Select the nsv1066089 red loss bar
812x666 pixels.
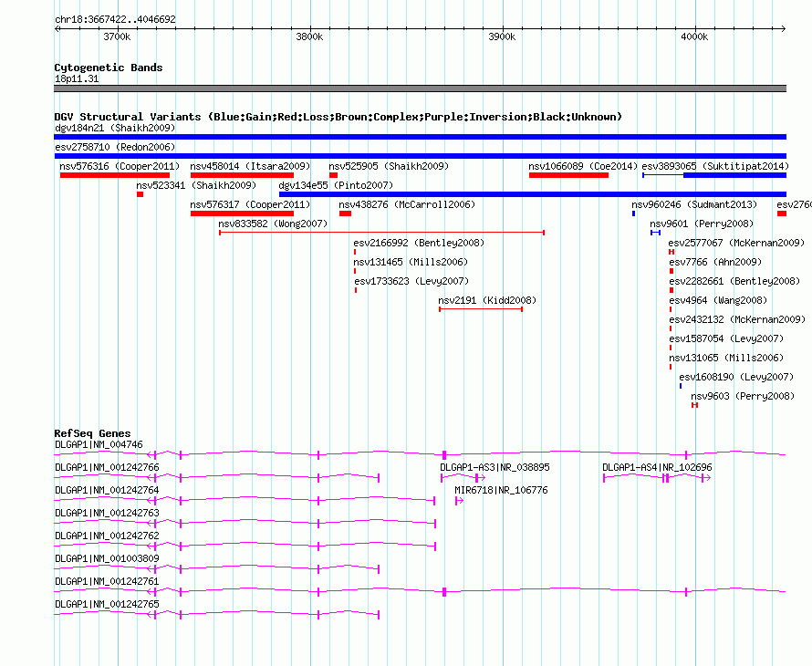(x=568, y=175)
